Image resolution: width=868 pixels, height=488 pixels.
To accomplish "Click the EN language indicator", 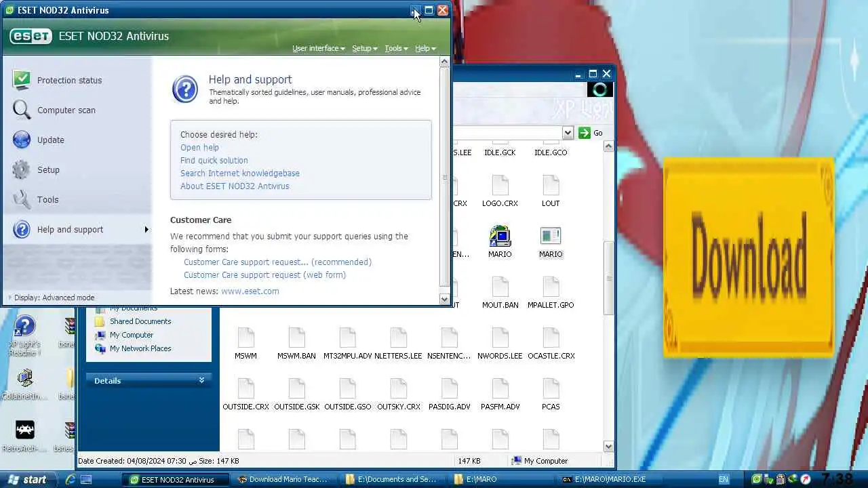I will coord(724,479).
